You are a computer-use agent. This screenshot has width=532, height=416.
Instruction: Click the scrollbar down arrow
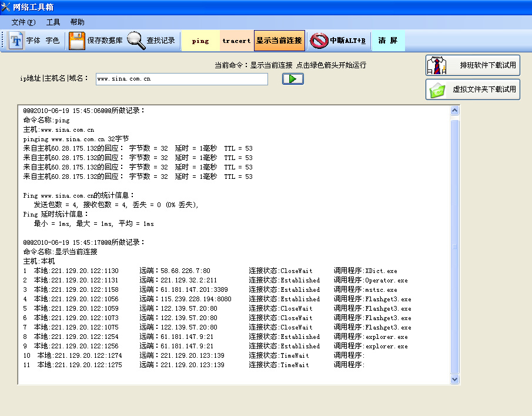pyautogui.click(x=454, y=380)
